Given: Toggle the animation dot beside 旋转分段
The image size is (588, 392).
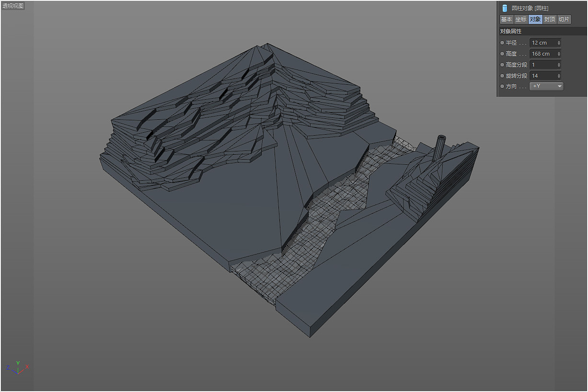Looking at the screenshot, I should coord(502,76).
